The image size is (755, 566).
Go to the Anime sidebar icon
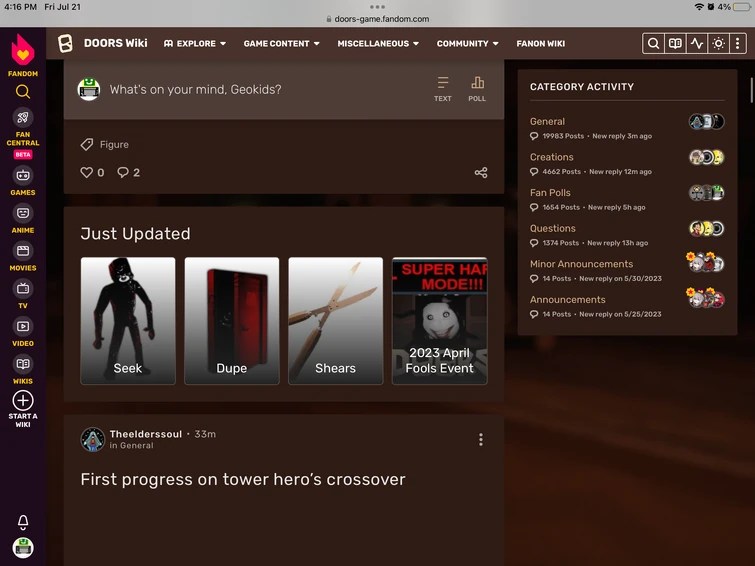[23, 213]
